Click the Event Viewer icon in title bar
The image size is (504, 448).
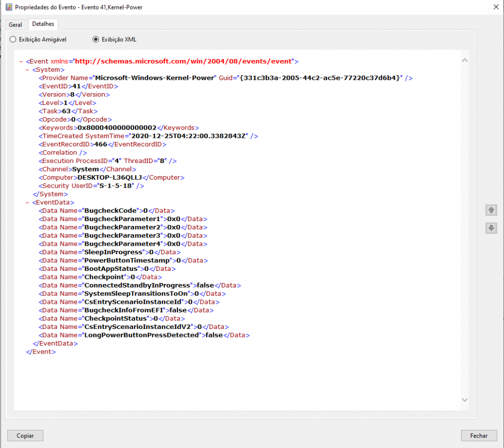pos(9,7)
